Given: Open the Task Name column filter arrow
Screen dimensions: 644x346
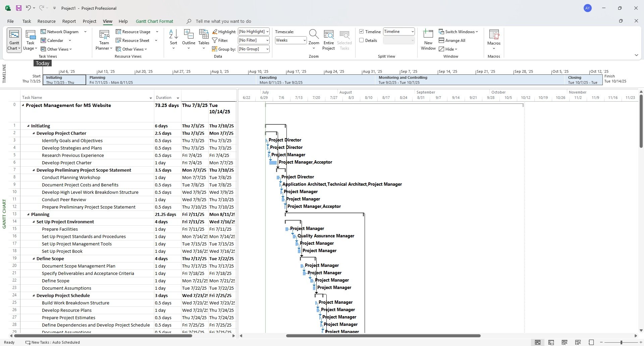Looking at the screenshot, I should pos(151,98).
